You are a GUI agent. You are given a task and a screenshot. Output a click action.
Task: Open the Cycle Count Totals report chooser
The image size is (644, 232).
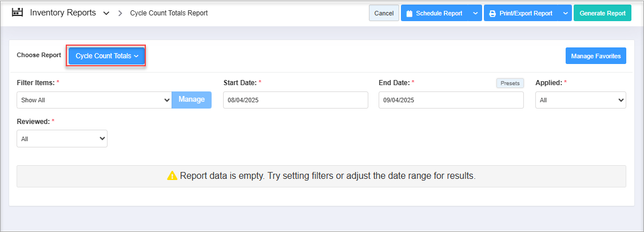(x=107, y=56)
